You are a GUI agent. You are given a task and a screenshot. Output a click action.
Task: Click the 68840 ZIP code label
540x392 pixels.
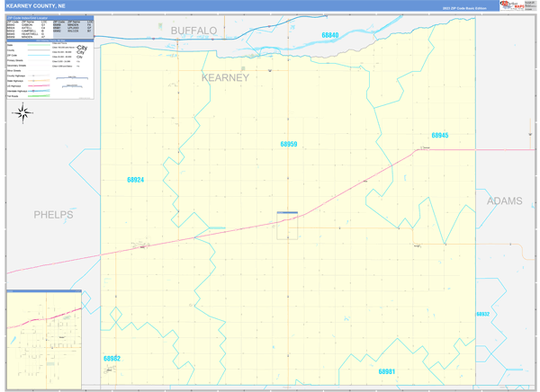330,36
